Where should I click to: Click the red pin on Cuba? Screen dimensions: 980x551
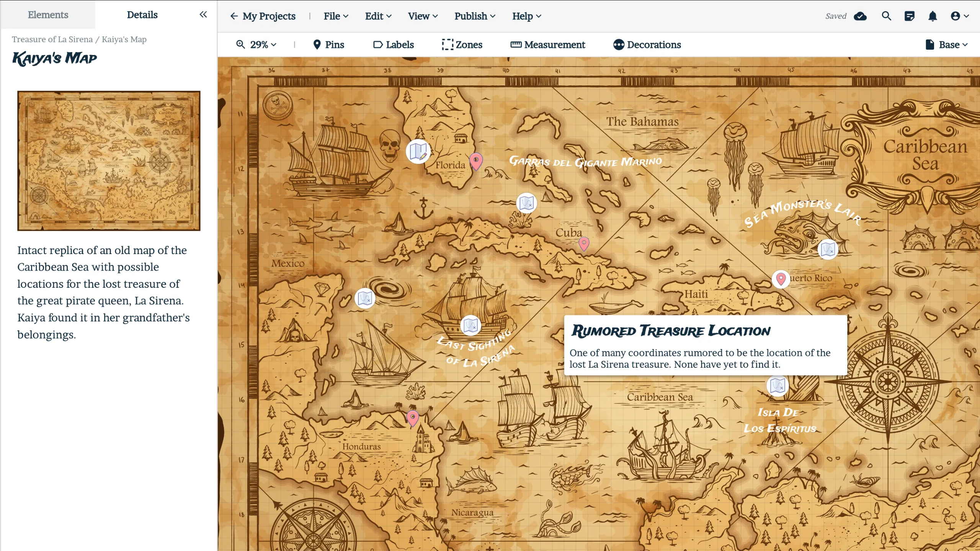tap(584, 244)
